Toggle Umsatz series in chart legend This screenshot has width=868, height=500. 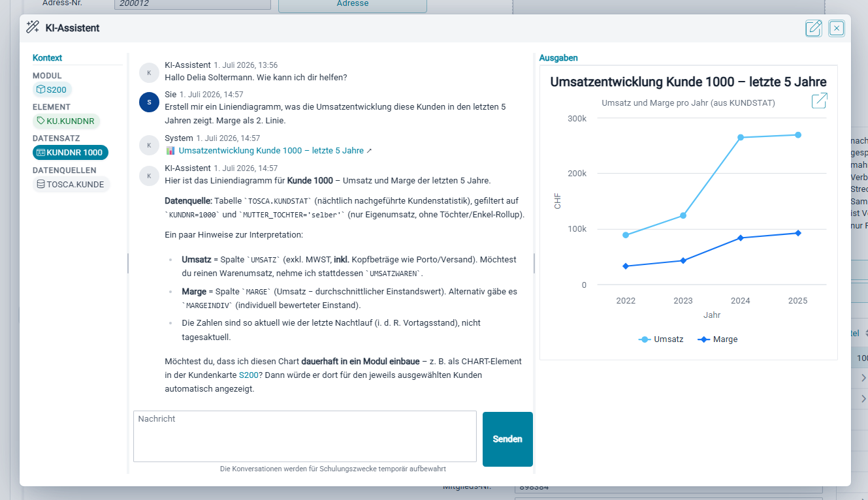(x=661, y=339)
